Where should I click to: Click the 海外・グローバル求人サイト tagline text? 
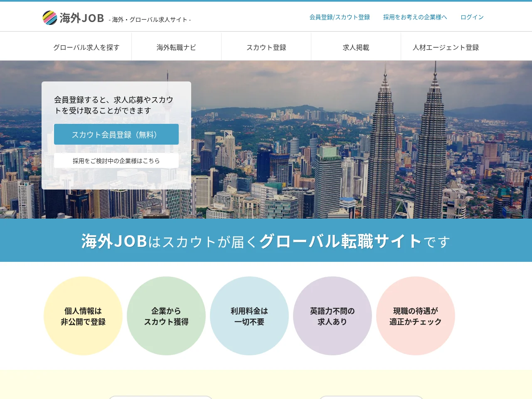click(150, 20)
